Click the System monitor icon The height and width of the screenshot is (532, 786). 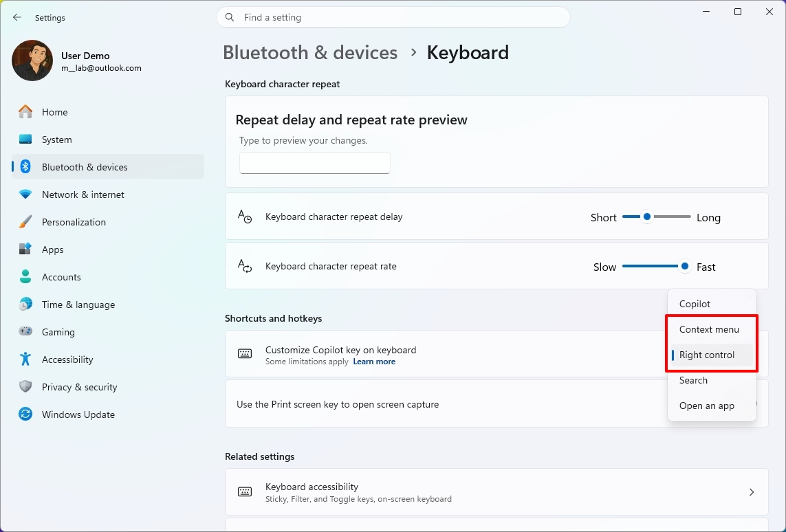coord(25,140)
